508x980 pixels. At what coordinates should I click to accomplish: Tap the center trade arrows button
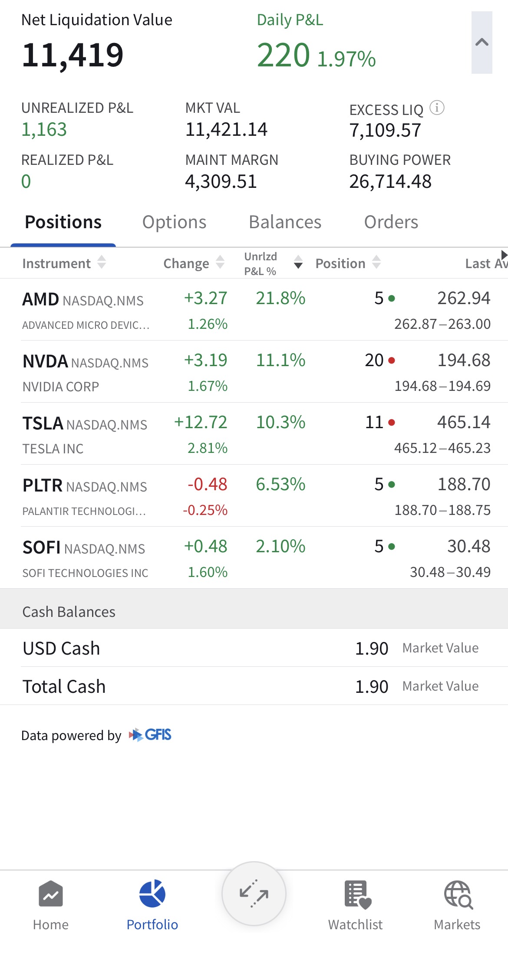(x=254, y=894)
